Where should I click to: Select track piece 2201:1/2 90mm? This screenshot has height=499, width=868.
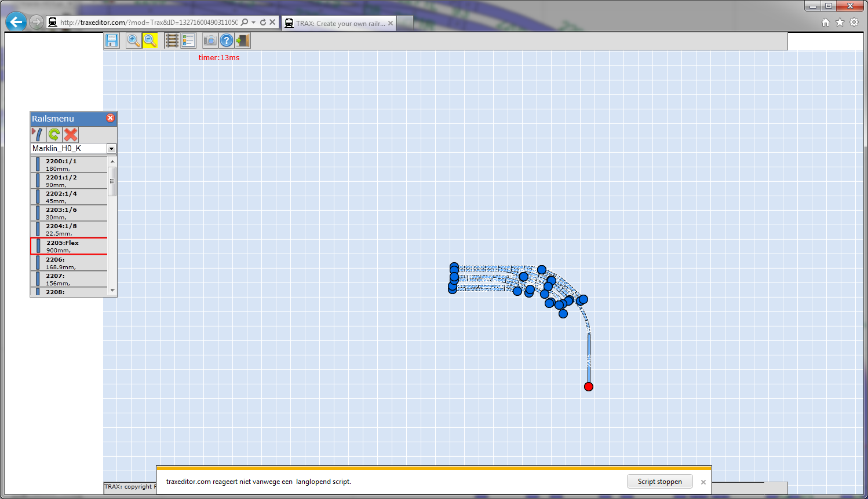[69, 181]
